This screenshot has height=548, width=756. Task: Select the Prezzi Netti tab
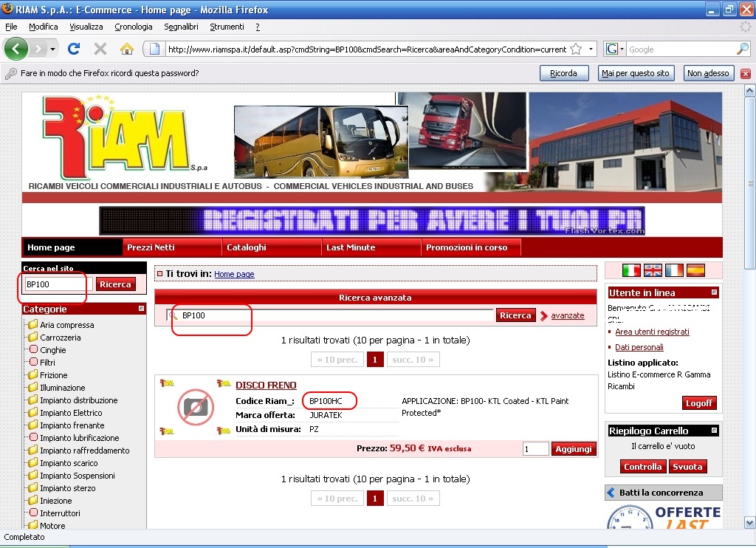[x=172, y=247]
